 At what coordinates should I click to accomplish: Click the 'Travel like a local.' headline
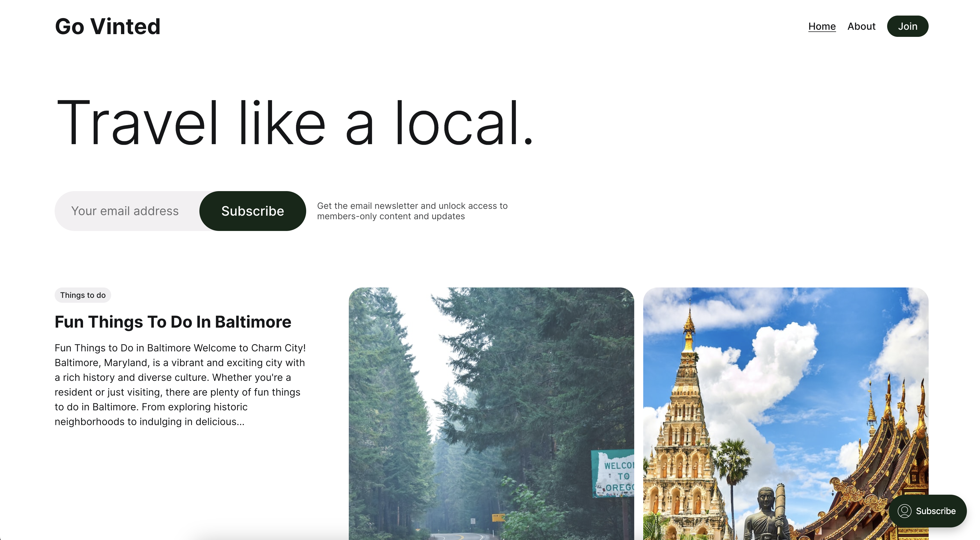pos(294,123)
